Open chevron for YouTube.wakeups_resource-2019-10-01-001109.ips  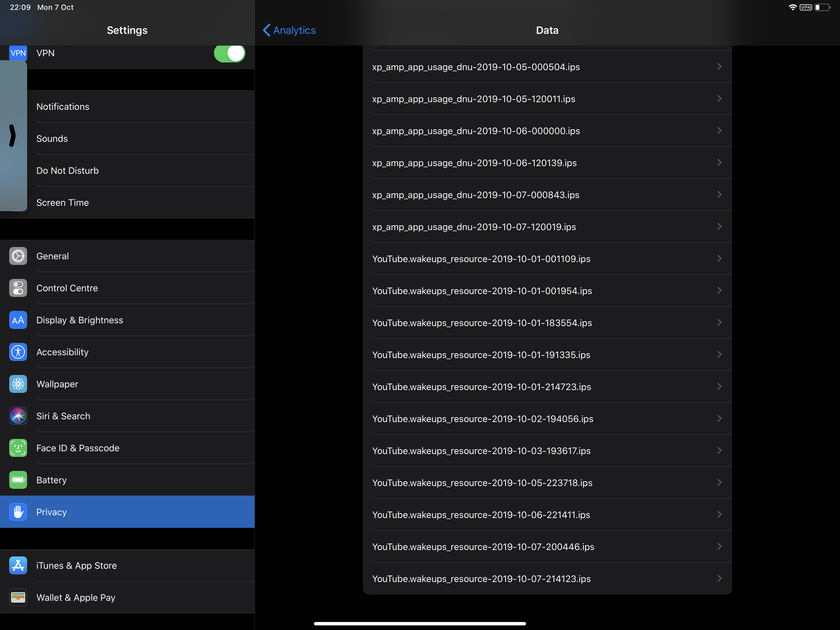click(x=719, y=258)
